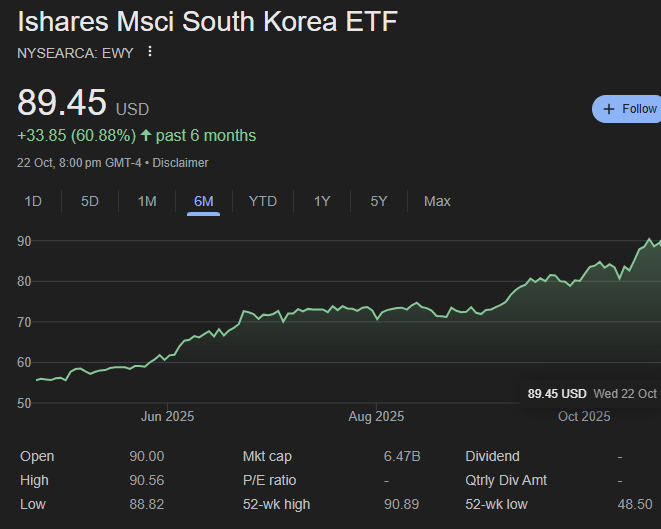Select the 6M chart range tab
The height and width of the screenshot is (529, 661).
[204, 201]
